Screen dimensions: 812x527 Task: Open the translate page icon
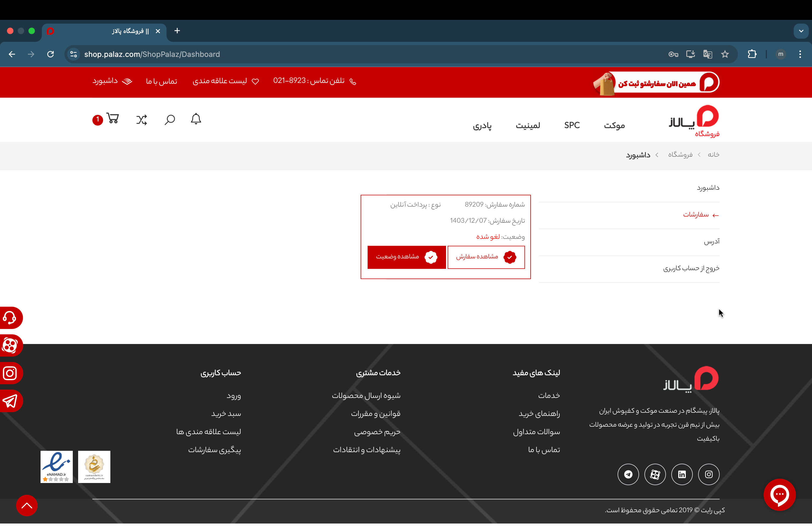pos(708,54)
